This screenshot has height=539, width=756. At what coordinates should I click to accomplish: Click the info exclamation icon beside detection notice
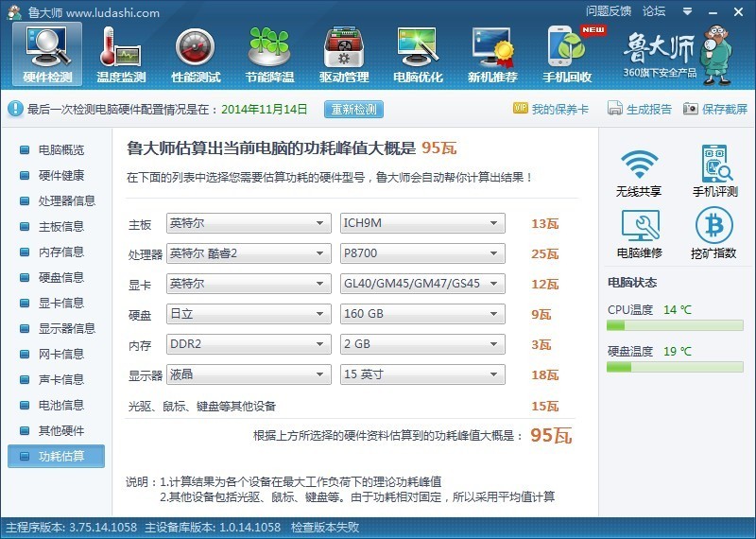pyautogui.click(x=15, y=109)
